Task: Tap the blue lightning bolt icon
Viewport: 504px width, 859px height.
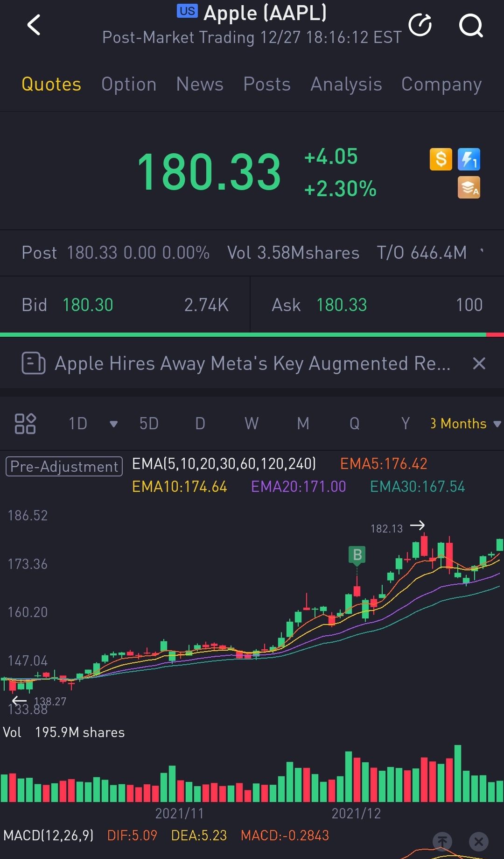Action: click(x=469, y=159)
